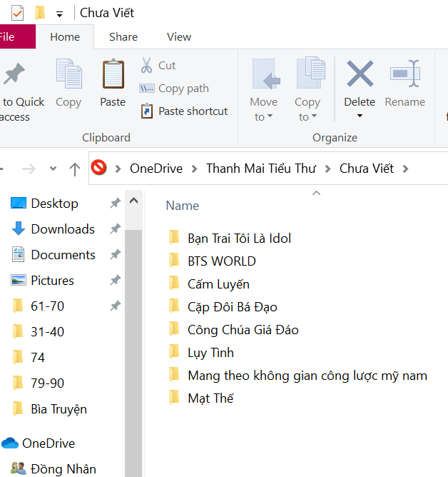The width and height of the screenshot is (448, 477).
Task: Click the navigation pane scrollbar thumb
Action: pos(133,353)
